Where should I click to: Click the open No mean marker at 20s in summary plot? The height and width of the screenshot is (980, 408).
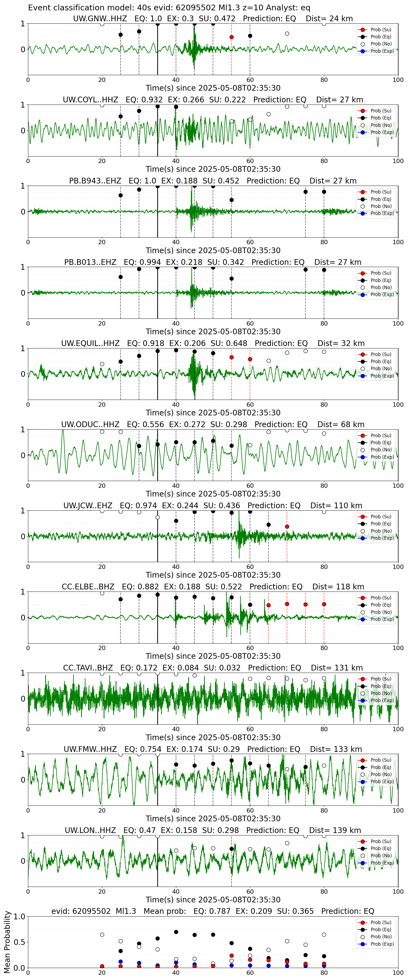click(102, 935)
